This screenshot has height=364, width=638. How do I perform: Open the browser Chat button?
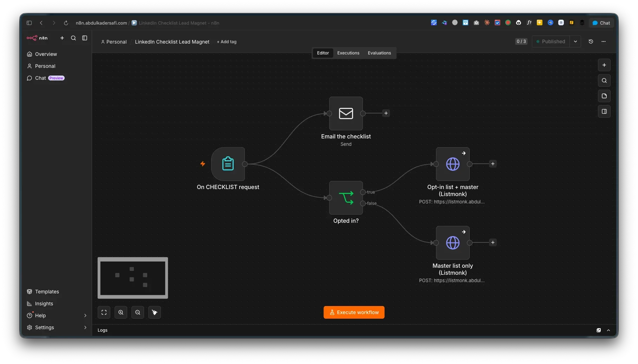click(601, 23)
